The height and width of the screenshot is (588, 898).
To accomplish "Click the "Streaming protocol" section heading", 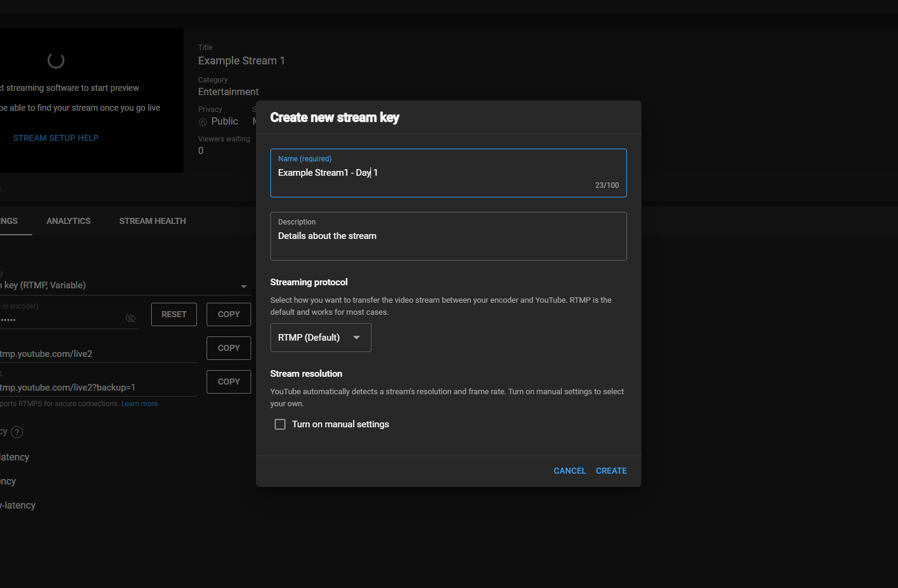I will coord(309,282).
